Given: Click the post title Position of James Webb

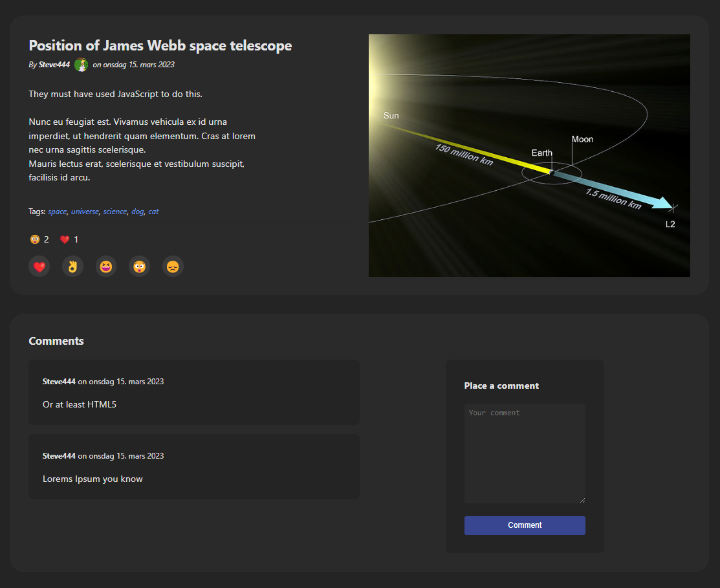Looking at the screenshot, I should pyautogui.click(x=160, y=45).
